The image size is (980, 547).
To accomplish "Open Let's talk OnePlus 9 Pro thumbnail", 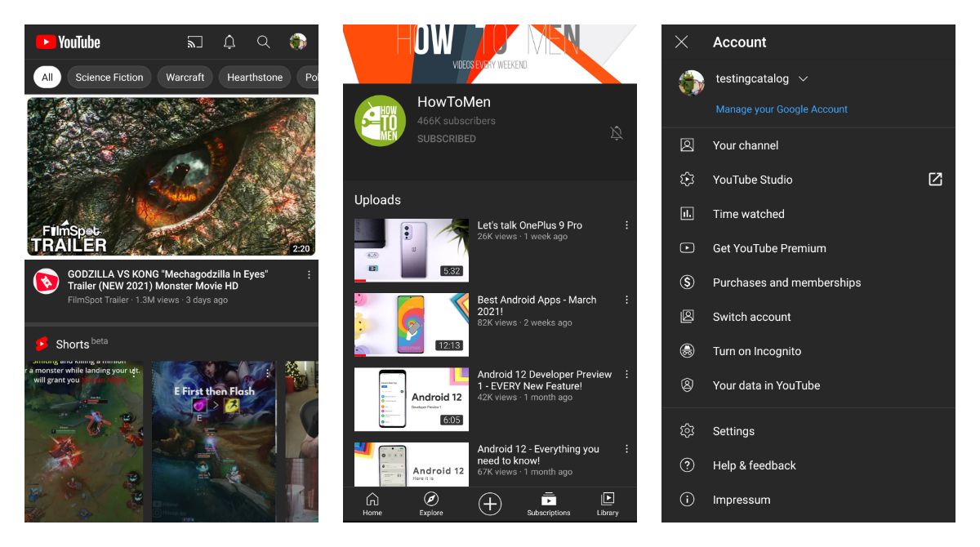I will coord(412,250).
